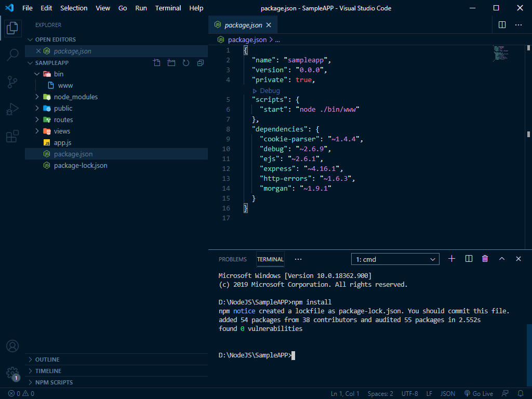The width and height of the screenshot is (532, 399).
Task: Go to line via Ln 1, Col 1
Action: coord(345,394)
